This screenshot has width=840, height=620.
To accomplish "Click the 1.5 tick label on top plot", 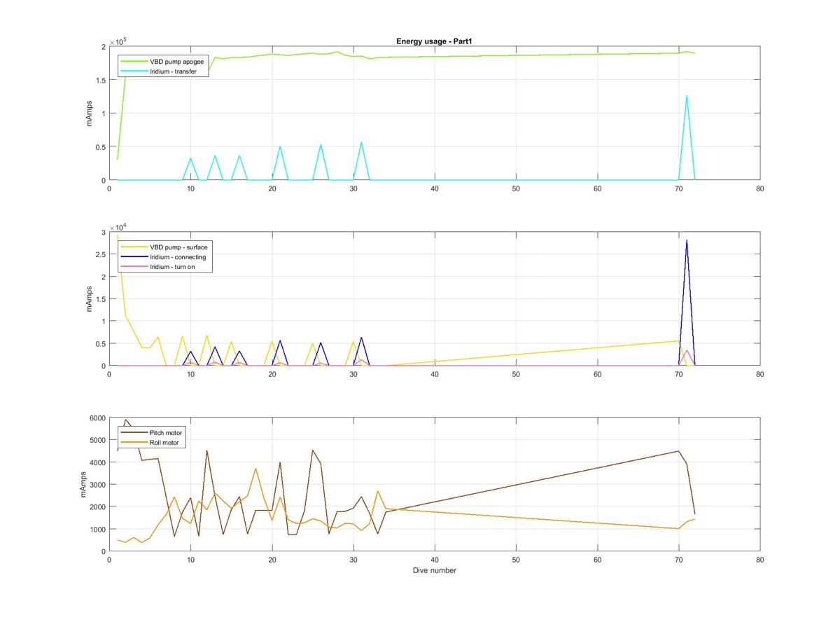I will pyautogui.click(x=99, y=80).
